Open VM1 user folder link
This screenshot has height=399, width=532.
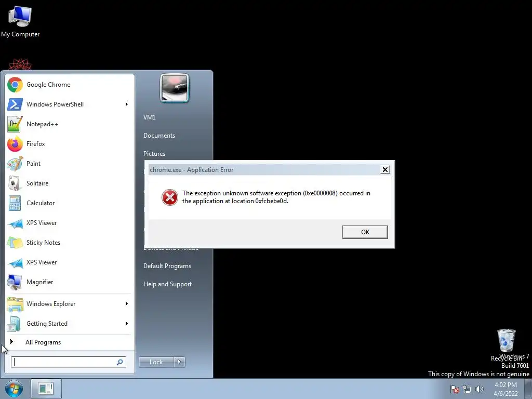(149, 117)
